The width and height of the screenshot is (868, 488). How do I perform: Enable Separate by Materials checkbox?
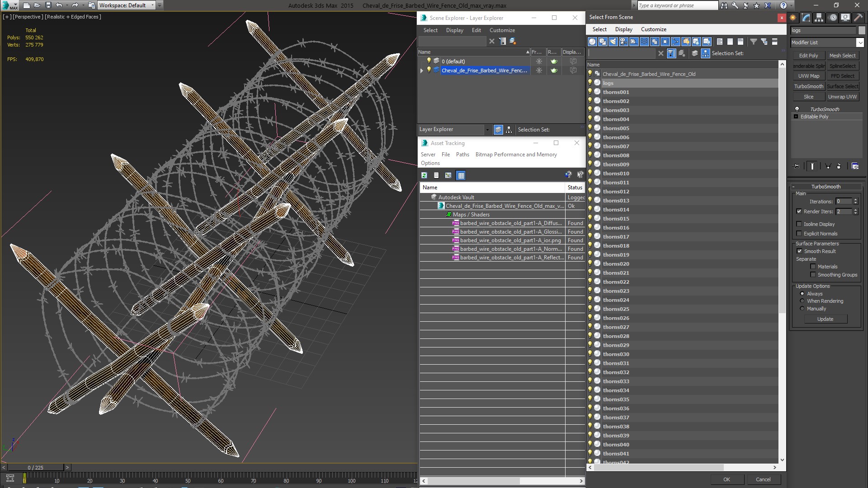point(813,267)
